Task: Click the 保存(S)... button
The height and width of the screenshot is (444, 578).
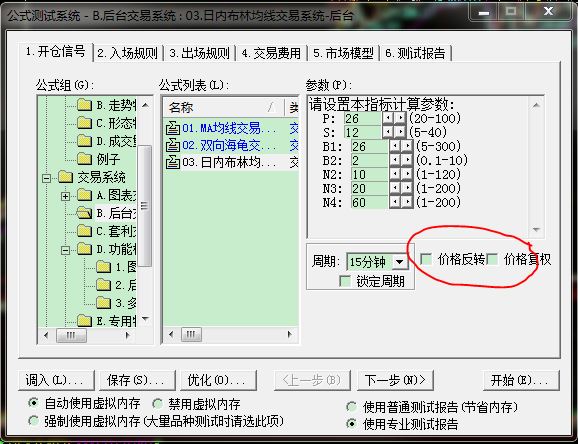Action: coord(137,380)
